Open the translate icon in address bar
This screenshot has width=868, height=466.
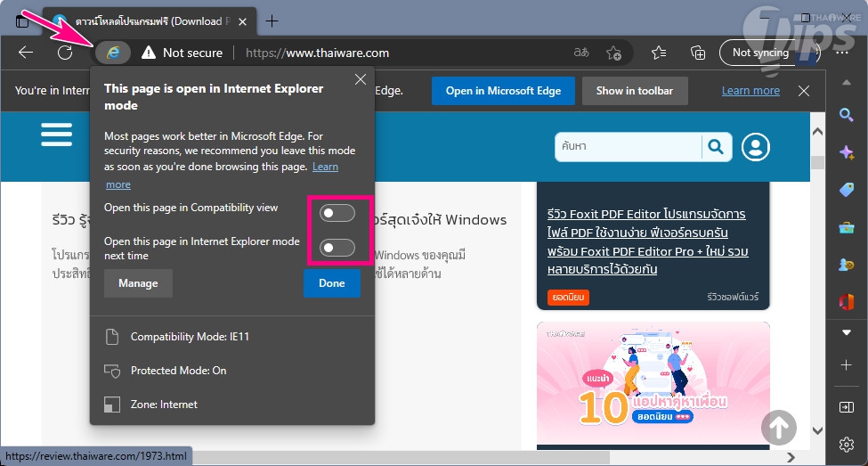tap(581, 53)
